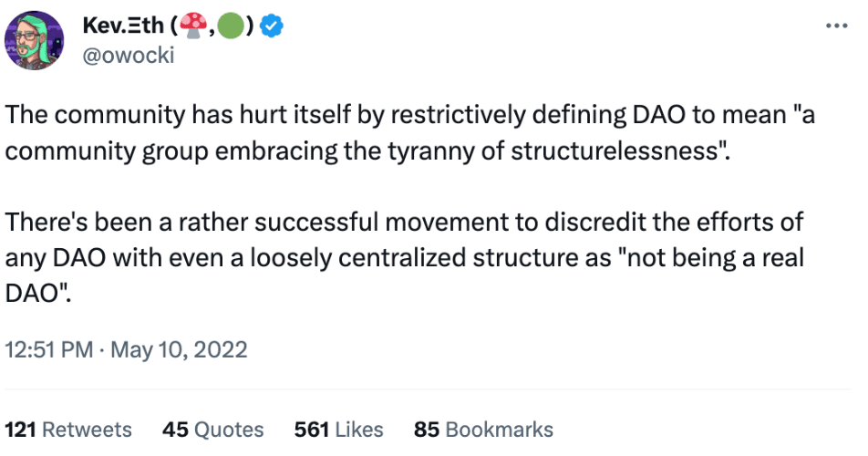View the 121 Retweets list
The width and height of the screenshot is (868, 456).
(68, 430)
